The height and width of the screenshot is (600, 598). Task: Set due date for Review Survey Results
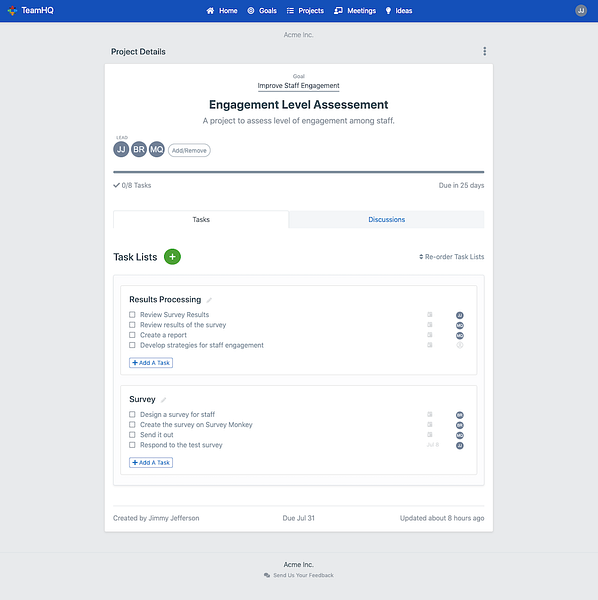pyautogui.click(x=430, y=315)
